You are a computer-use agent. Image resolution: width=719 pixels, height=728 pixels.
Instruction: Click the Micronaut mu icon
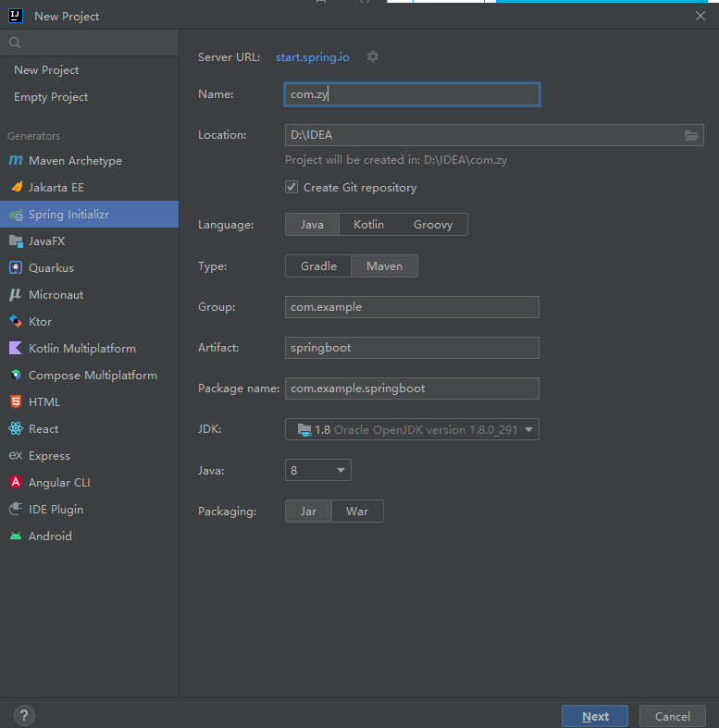pyautogui.click(x=16, y=294)
